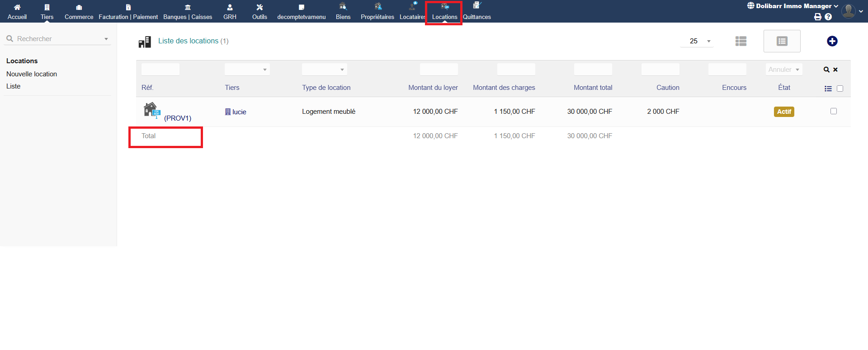Click the search magnifier icon in filter row
868x350 pixels.
[826, 70]
